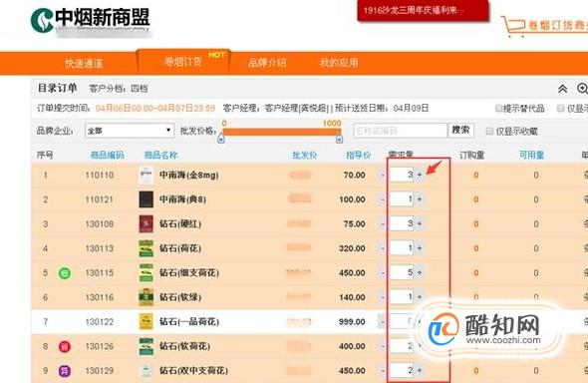
Task: Open 卷烟订货 HOT tab
Action: tap(183, 61)
